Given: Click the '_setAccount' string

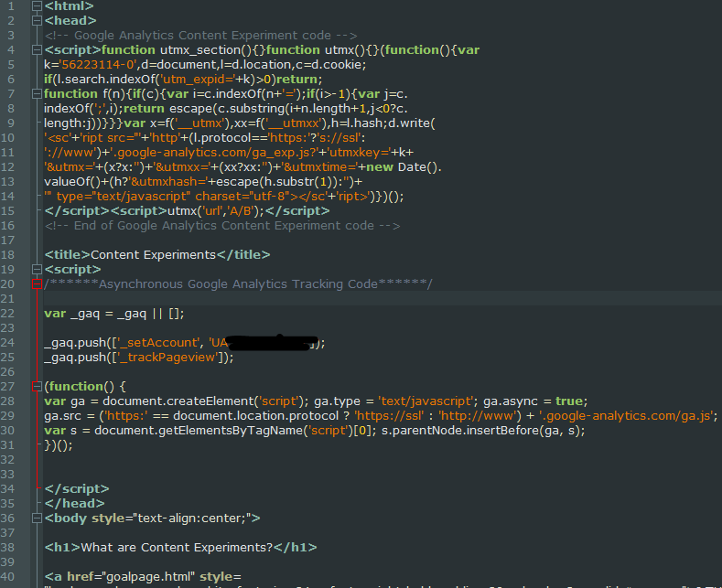Looking at the screenshot, I should pyautogui.click(x=157, y=343).
